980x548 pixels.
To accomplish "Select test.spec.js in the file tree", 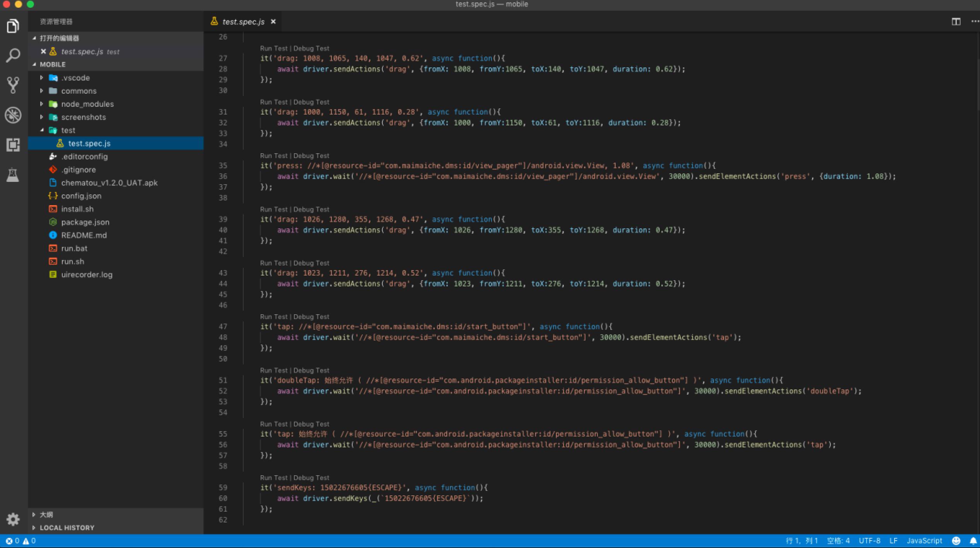I will point(116,144).
